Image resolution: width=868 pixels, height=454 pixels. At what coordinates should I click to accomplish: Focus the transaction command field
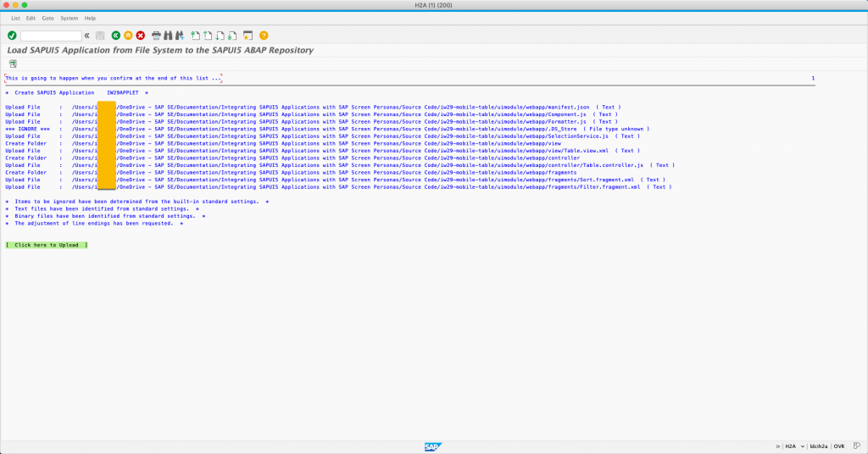pyautogui.click(x=51, y=36)
